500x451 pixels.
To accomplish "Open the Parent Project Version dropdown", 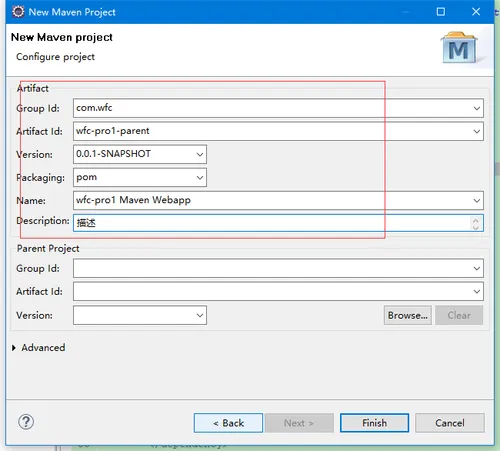I will (200, 315).
